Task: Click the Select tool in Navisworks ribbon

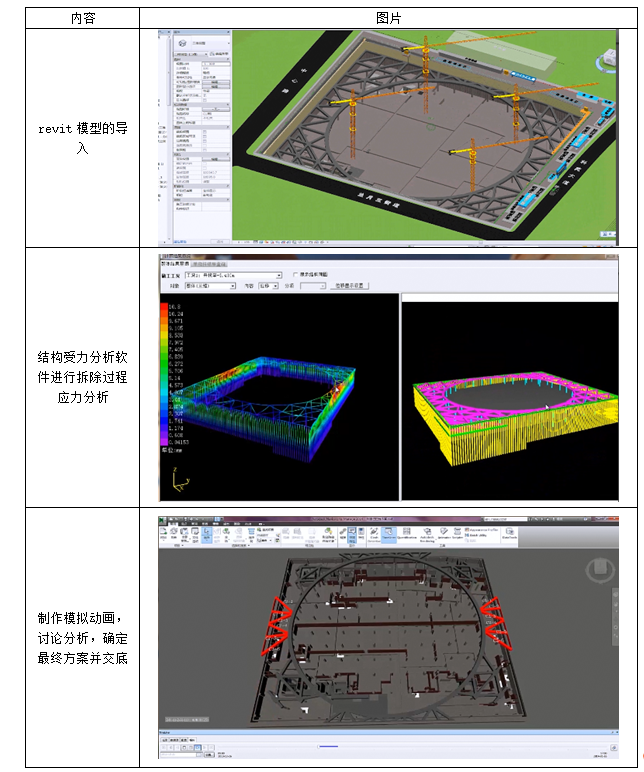Action: [206, 535]
